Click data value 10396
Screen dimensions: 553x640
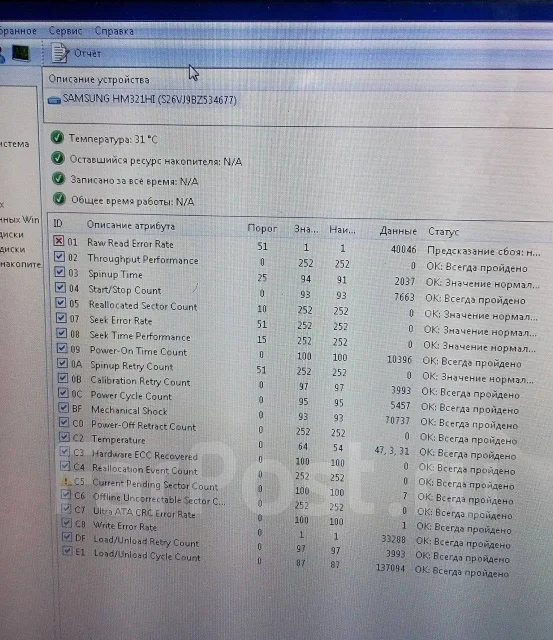pos(399,360)
